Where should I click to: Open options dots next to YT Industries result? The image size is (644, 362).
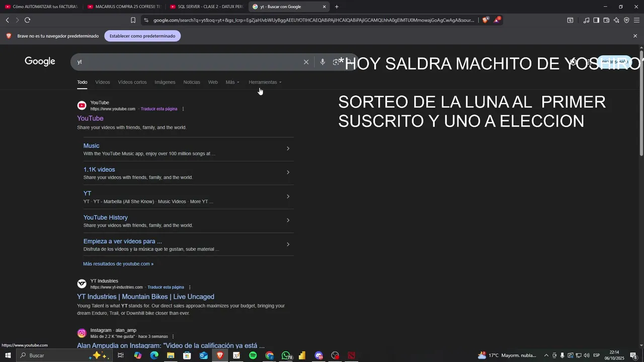190,287
